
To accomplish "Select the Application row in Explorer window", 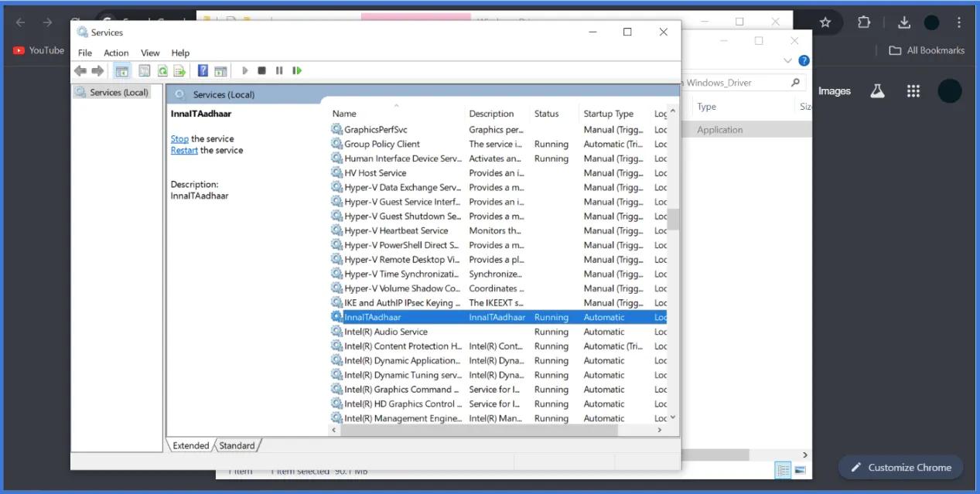I will pos(746,130).
